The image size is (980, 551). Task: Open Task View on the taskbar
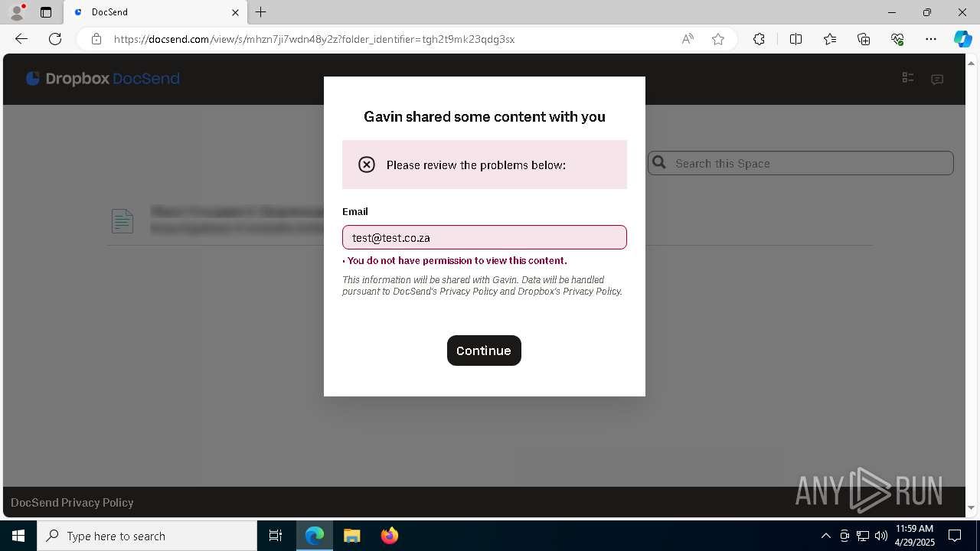(276, 536)
